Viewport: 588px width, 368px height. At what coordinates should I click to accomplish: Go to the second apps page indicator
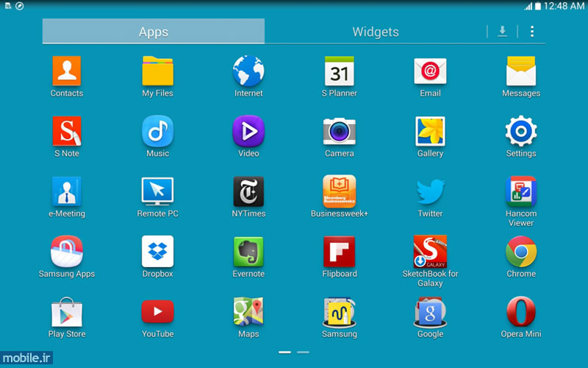pyautogui.click(x=303, y=353)
